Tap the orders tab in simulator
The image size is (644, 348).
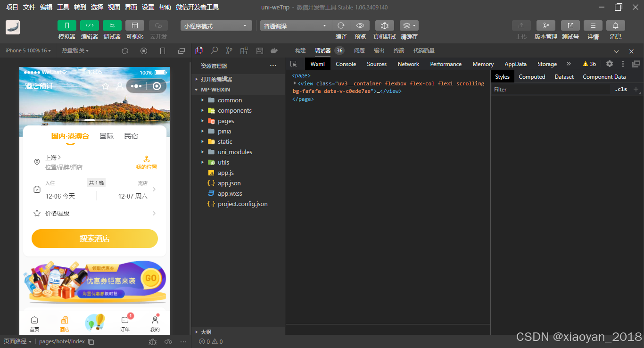(125, 324)
